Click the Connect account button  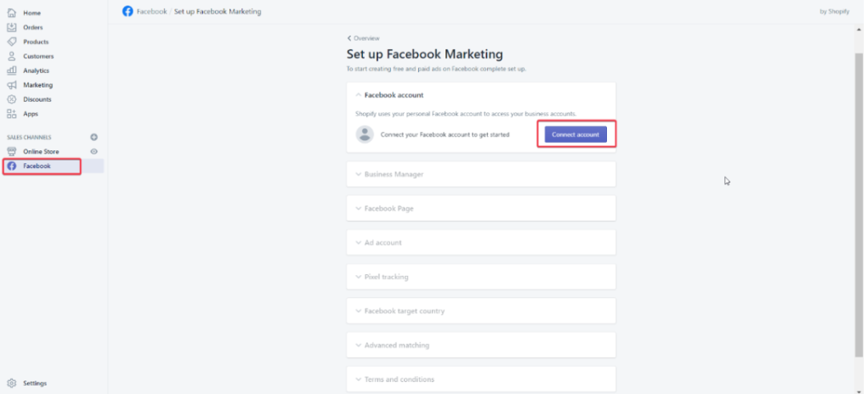coord(576,134)
